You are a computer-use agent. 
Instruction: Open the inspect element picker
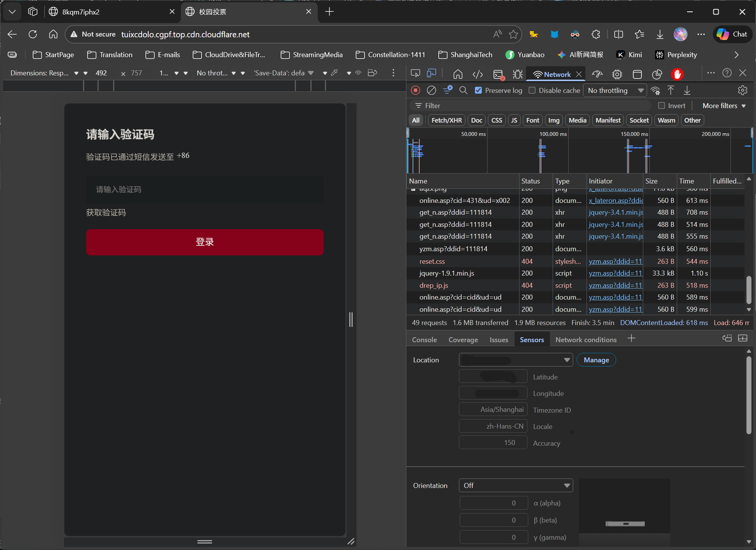[x=416, y=73]
